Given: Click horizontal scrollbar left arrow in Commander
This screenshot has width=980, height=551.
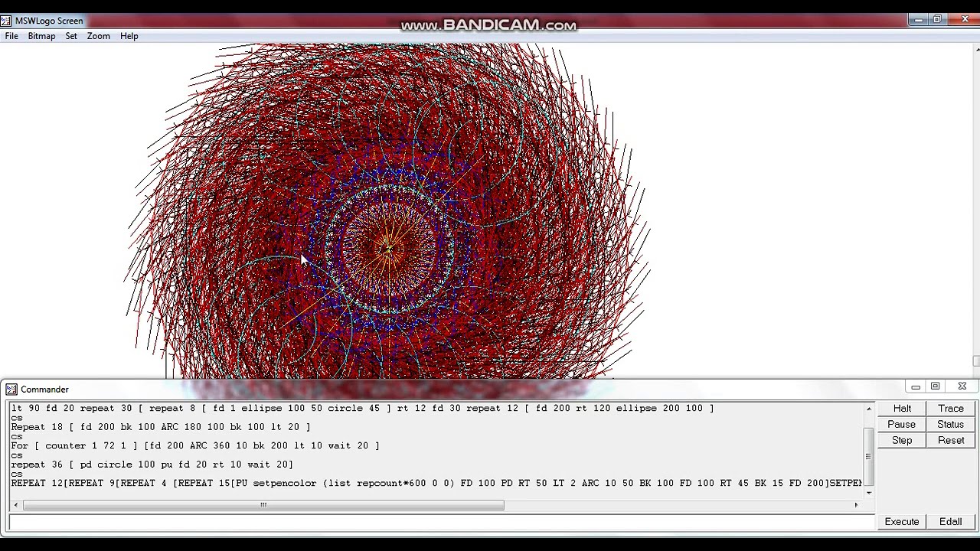Looking at the screenshot, I should click(x=15, y=505).
